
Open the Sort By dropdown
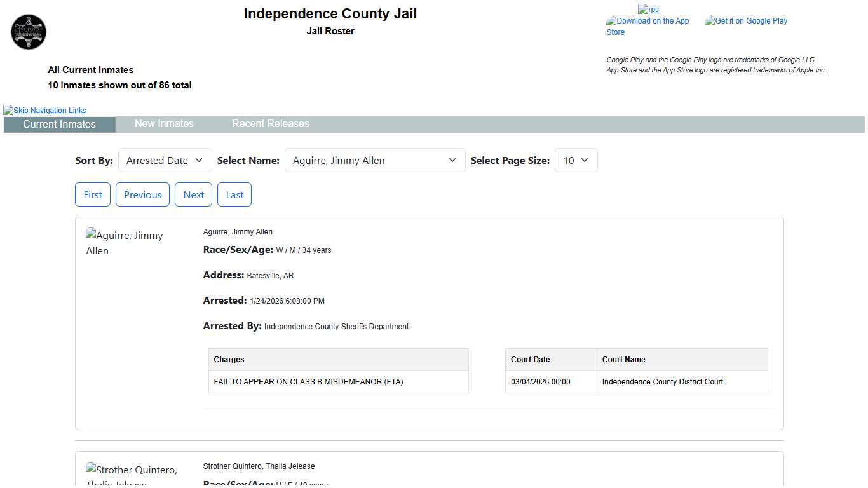pyautogui.click(x=165, y=161)
